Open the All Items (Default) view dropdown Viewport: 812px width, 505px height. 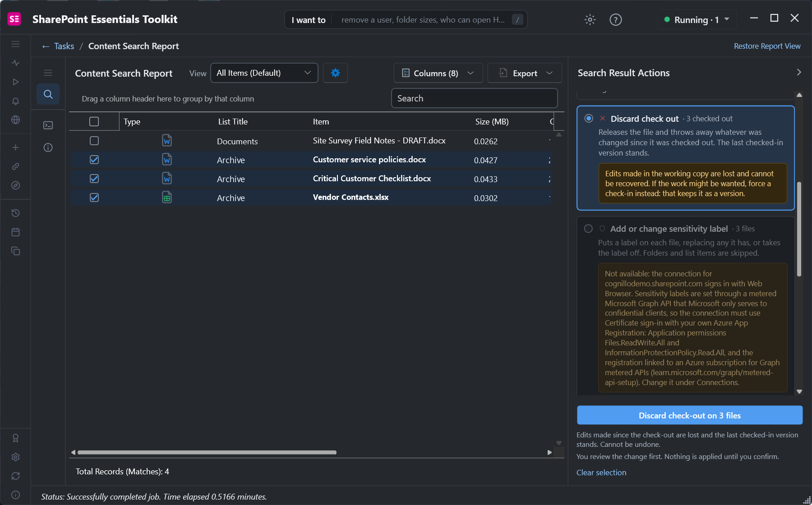(264, 73)
